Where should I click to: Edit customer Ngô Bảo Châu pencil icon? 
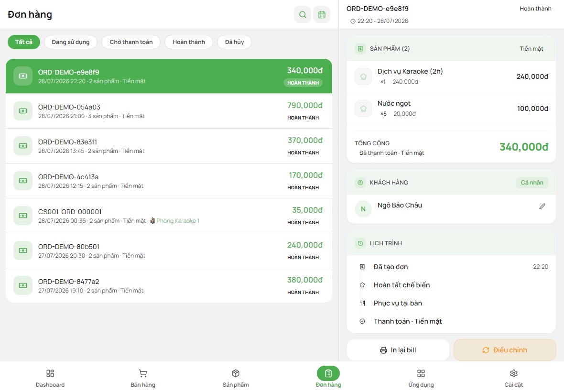[x=542, y=206]
